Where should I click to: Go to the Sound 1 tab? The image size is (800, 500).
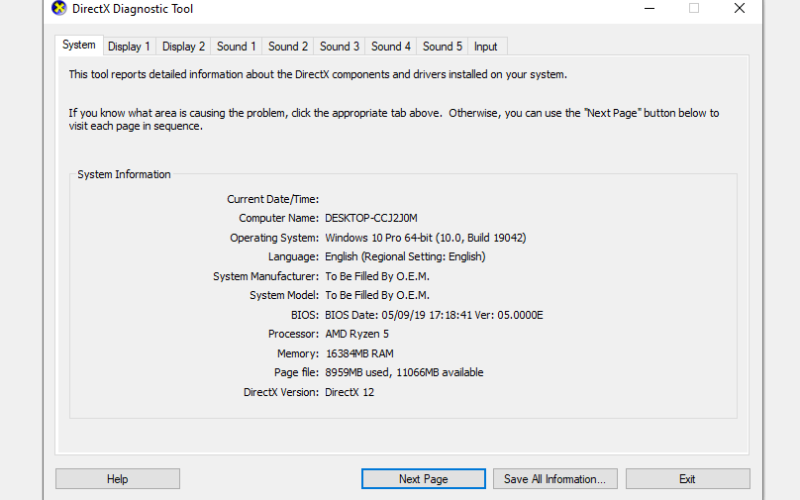(236, 46)
